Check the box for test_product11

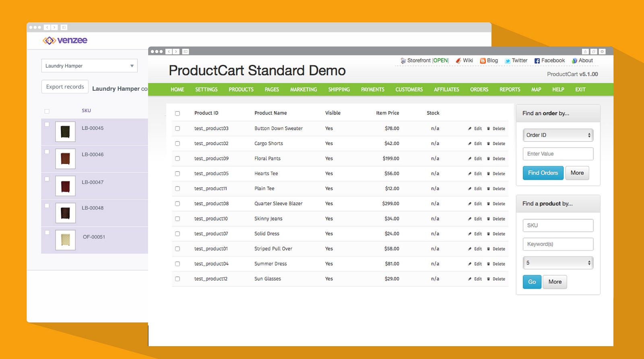(178, 189)
